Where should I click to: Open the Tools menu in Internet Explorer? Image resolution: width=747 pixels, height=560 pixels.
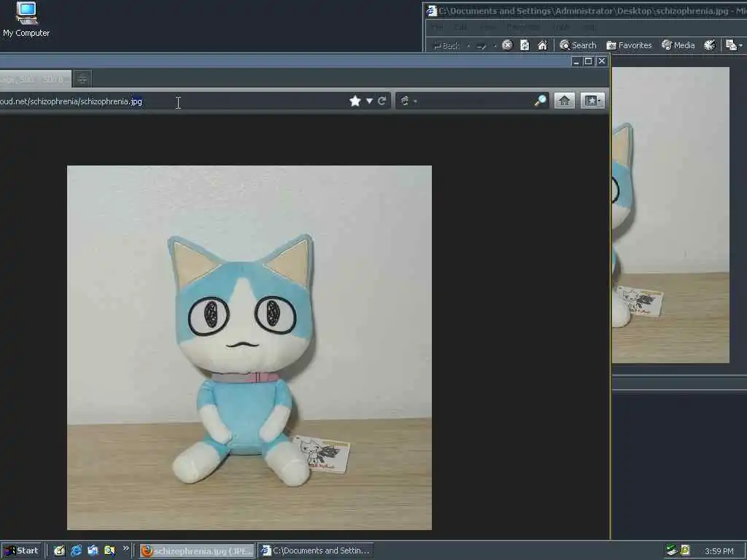point(561,27)
